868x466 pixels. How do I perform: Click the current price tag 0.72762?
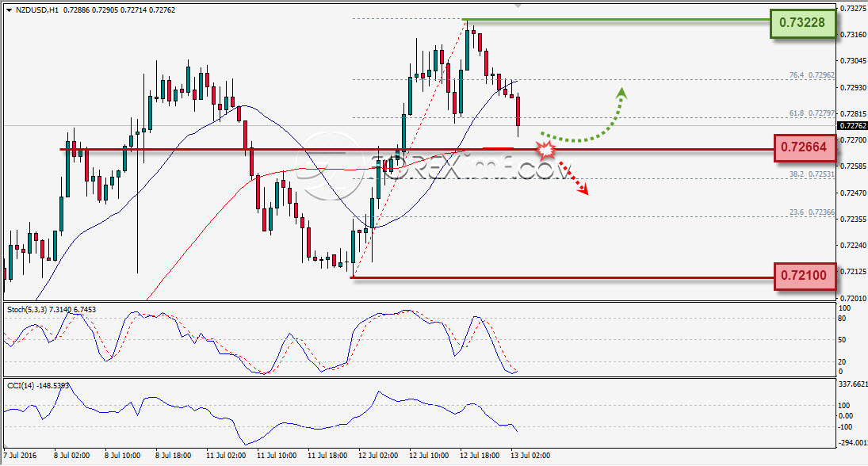[x=852, y=126]
